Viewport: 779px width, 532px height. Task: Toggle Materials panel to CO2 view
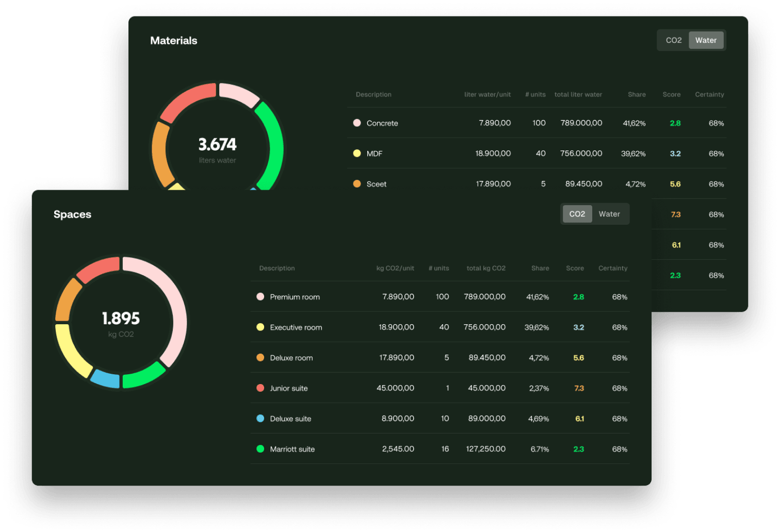click(x=674, y=40)
